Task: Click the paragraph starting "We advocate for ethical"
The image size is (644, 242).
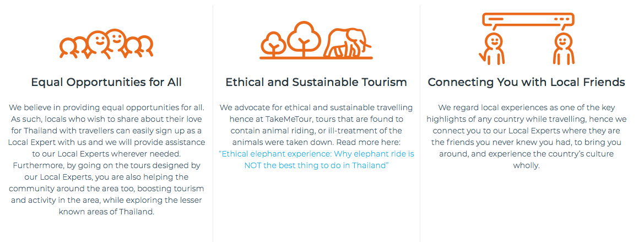Action: coord(316,124)
